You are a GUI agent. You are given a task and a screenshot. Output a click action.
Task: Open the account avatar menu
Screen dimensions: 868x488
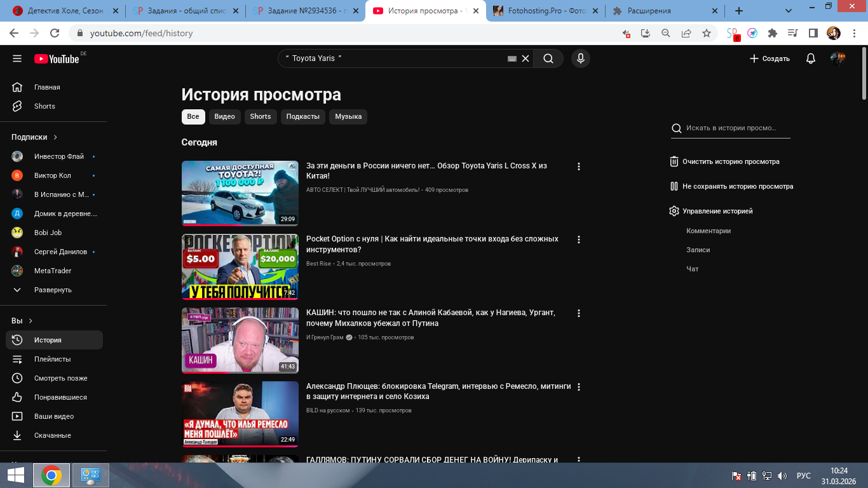pyautogui.click(x=838, y=58)
